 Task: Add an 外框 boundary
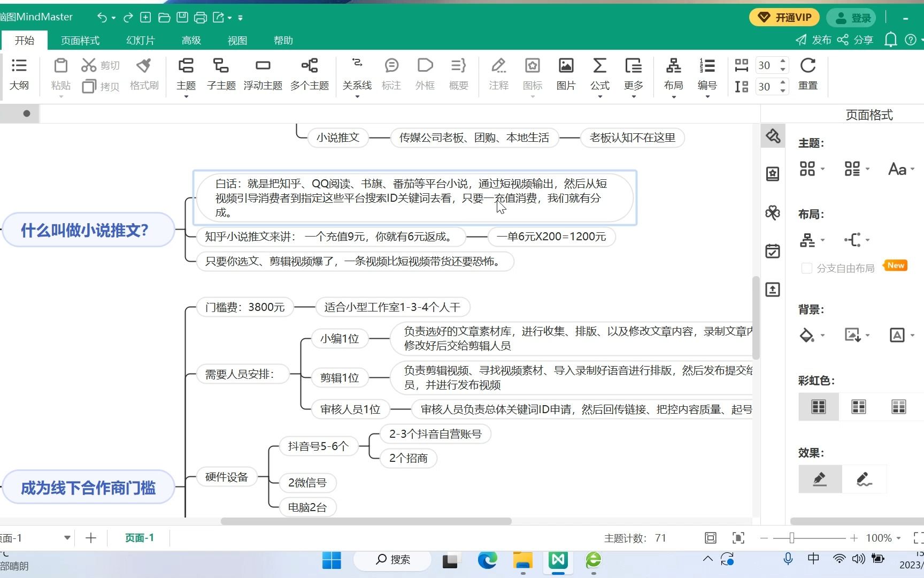pyautogui.click(x=425, y=74)
